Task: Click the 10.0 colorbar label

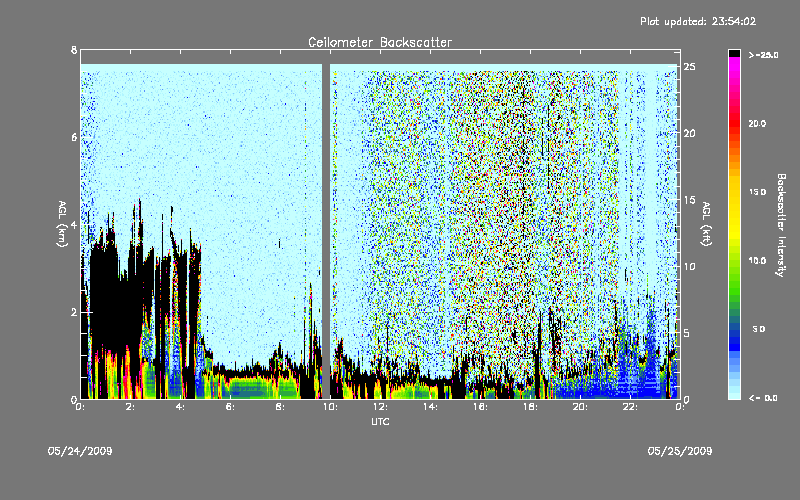Action: 757,261
